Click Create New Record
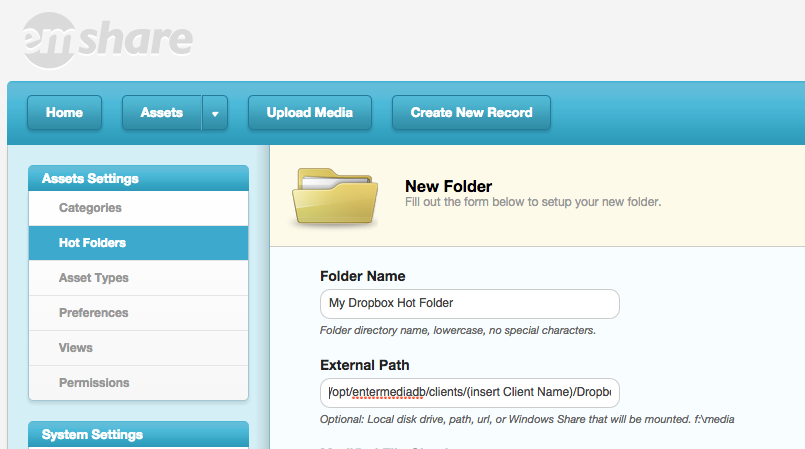The image size is (805, 449). pos(471,113)
